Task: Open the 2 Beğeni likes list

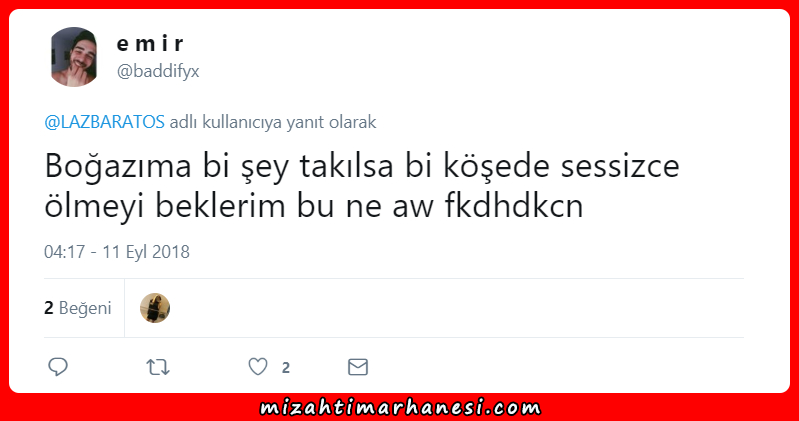Action: point(77,308)
